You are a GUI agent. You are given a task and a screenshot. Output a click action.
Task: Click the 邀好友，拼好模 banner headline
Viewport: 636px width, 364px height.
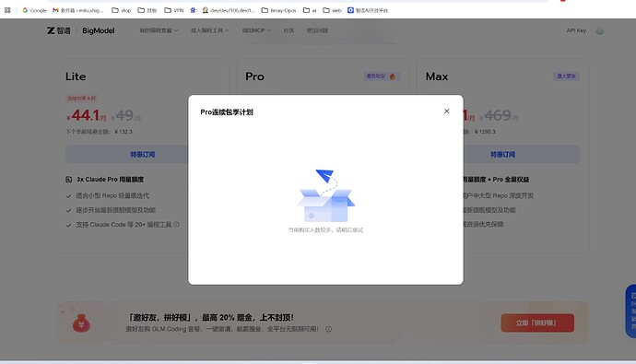tap(210, 317)
